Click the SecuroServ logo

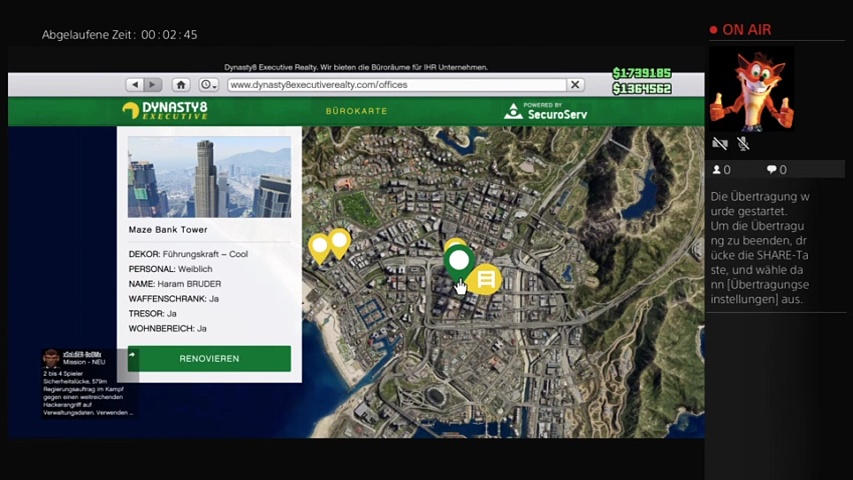click(545, 111)
